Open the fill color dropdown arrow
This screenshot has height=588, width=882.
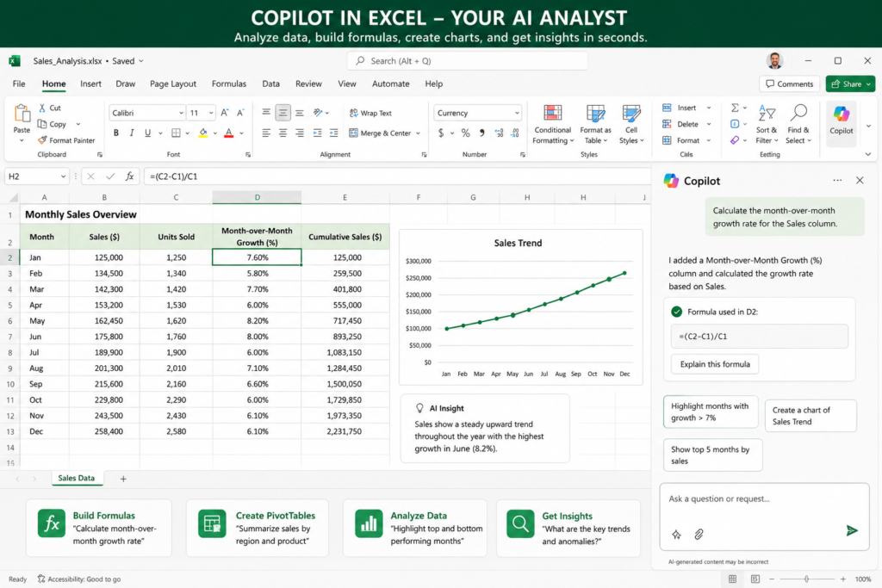click(x=214, y=133)
